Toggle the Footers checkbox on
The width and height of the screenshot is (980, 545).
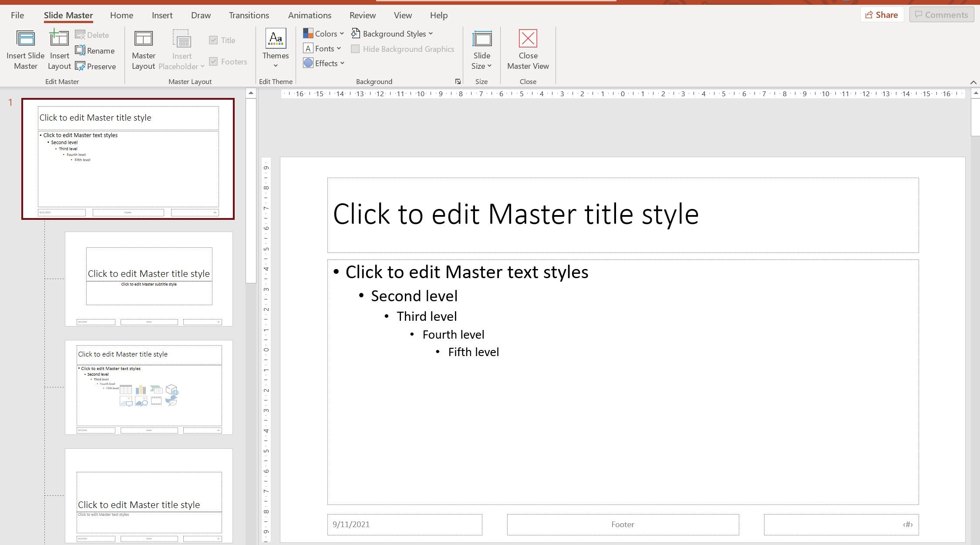tap(214, 61)
